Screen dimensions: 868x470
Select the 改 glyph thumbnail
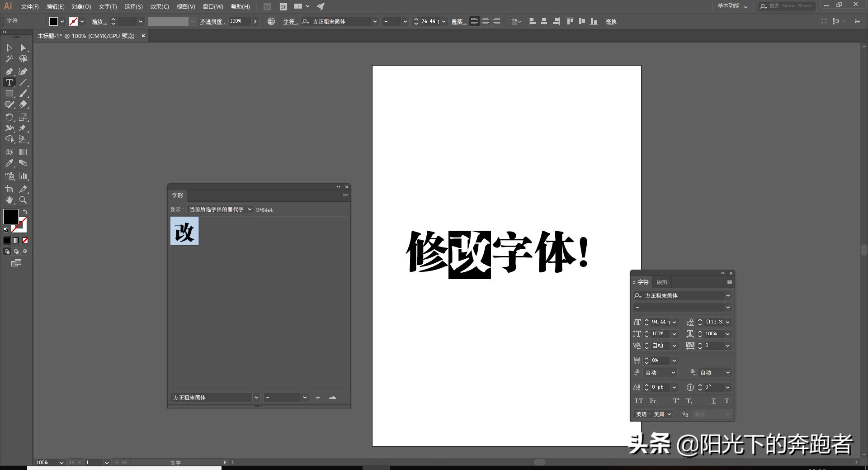(x=184, y=231)
